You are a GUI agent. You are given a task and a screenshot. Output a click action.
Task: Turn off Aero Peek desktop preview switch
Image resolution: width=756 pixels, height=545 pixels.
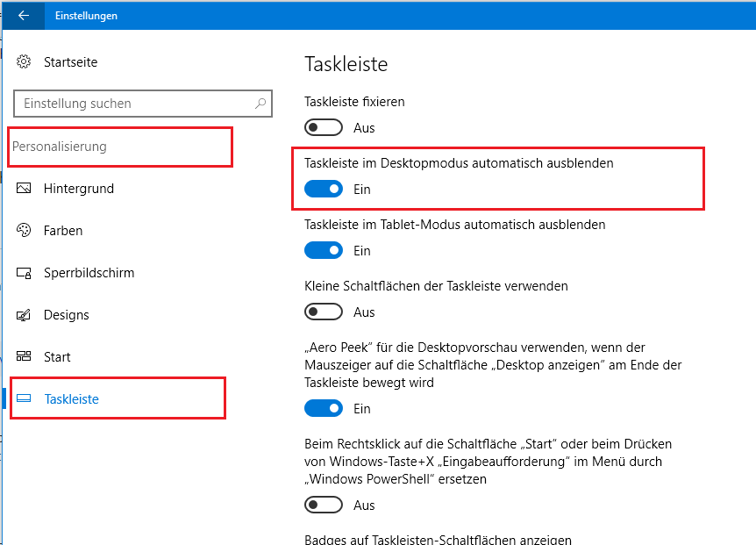(x=324, y=408)
